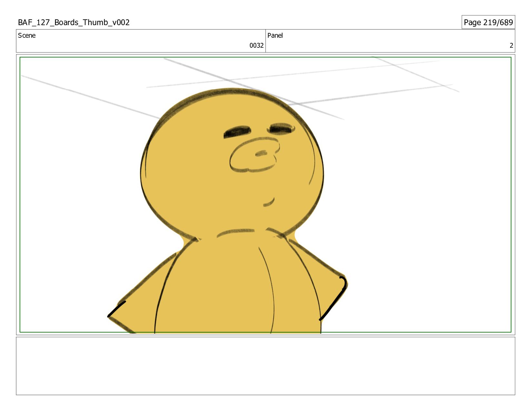
Task: Select panel number 2
Action: pos(511,45)
